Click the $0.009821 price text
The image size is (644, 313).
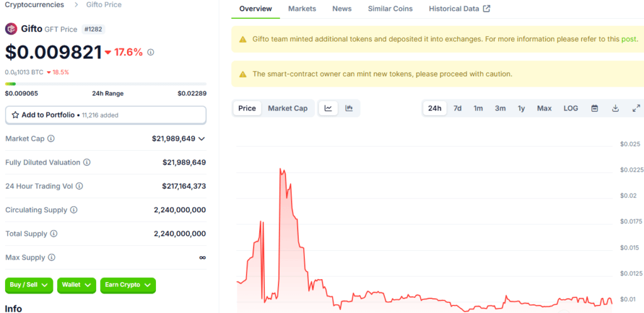(53, 52)
